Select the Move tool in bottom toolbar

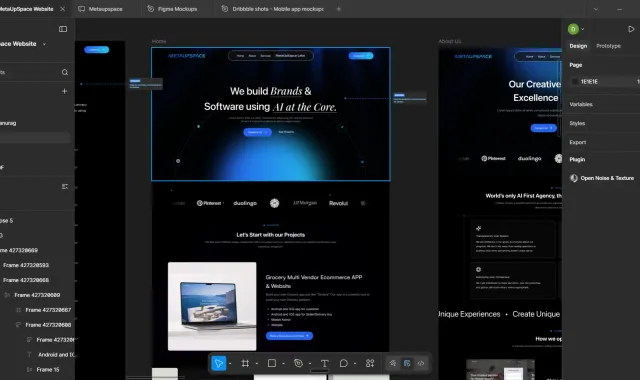219,363
